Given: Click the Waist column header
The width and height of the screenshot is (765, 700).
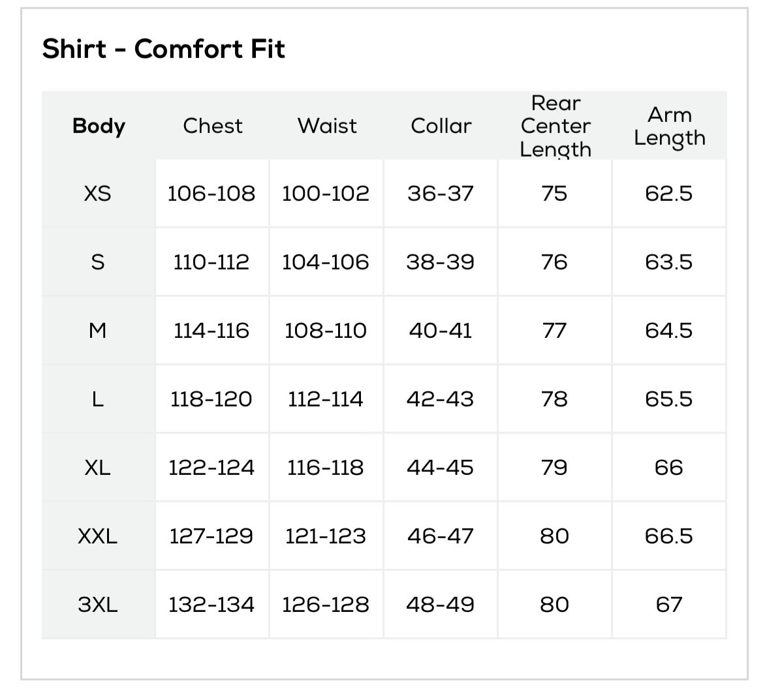Looking at the screenshot, I should 326,126.
